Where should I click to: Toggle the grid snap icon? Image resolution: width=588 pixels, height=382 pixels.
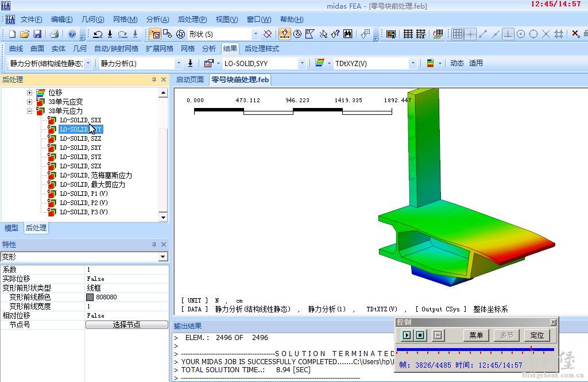(458, 34)
